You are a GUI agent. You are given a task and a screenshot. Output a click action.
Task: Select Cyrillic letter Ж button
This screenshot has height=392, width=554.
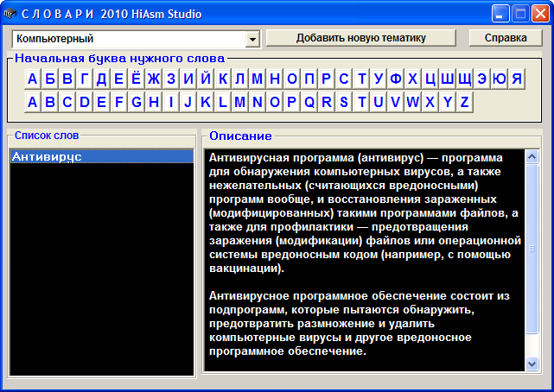point(153,79)
